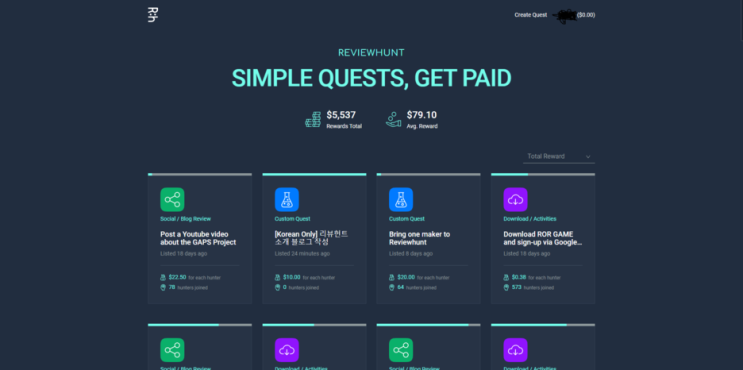
Task: Click the progress bar atop GAPS Project card
Action: click(200, 174)
